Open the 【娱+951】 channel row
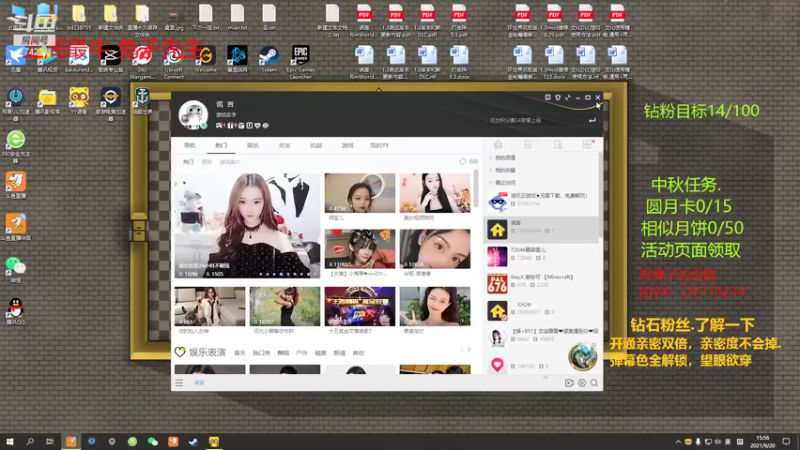The height and width of the screenshot is (450, 800). coord(541,338)
